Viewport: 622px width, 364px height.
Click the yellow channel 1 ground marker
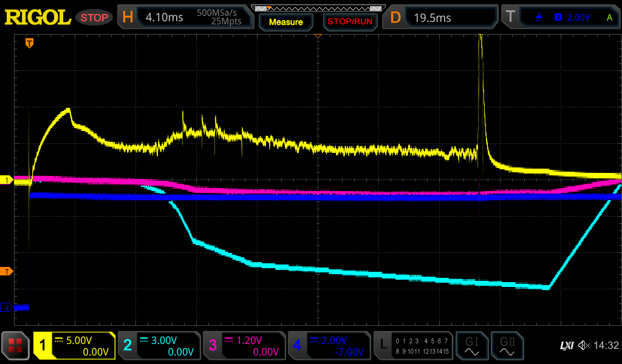pyautogui.click(x=7, y=180)
